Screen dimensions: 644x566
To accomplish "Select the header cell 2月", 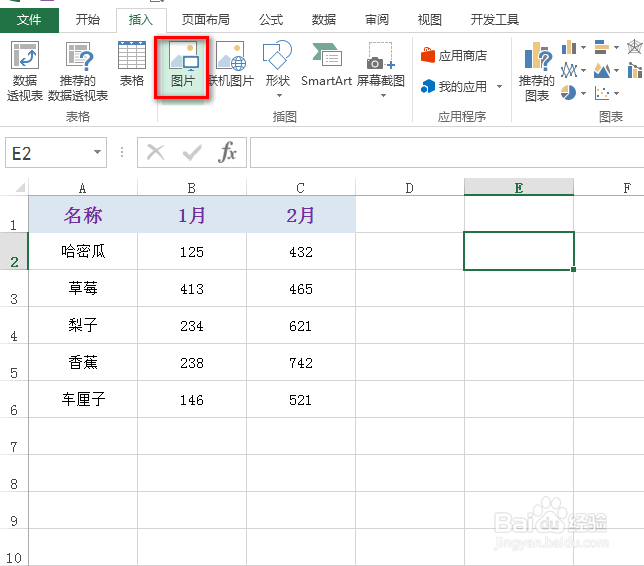I will click(301, 214).
